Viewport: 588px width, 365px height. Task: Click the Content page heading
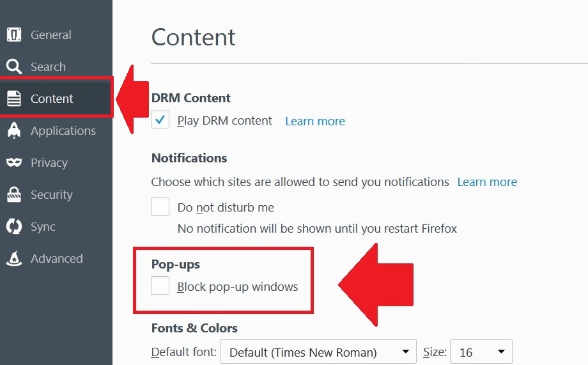pyautogui.click(x=193, y=37)
